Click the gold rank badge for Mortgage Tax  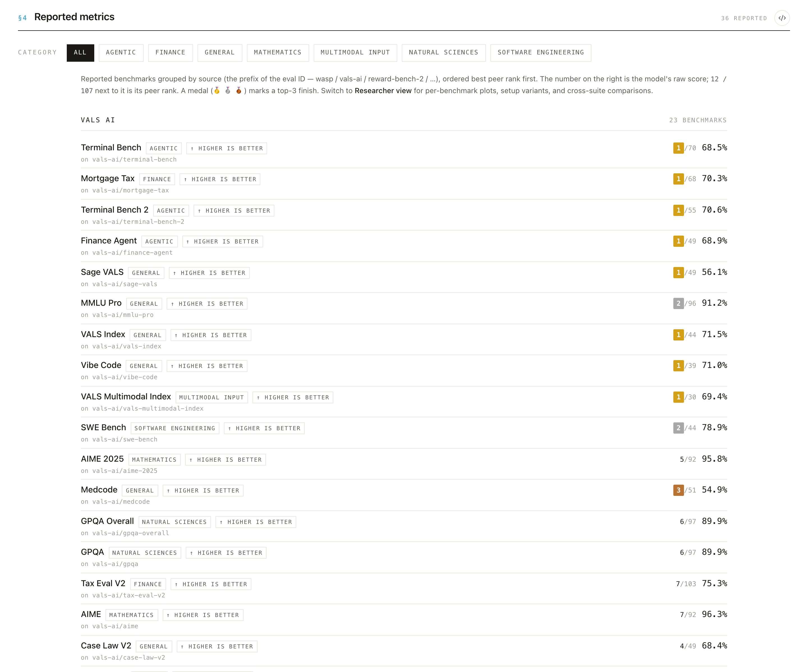pos(678,179)
